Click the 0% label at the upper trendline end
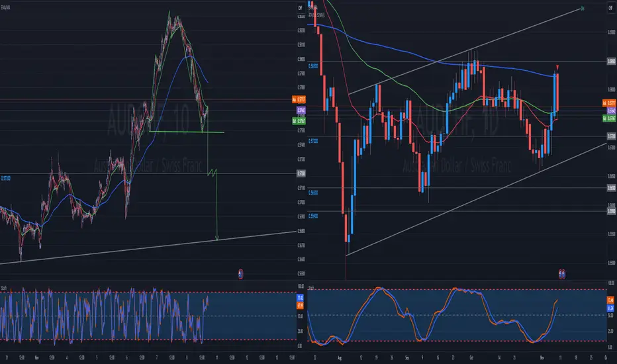Screen dimensions: 617x364 click(583, 8)
